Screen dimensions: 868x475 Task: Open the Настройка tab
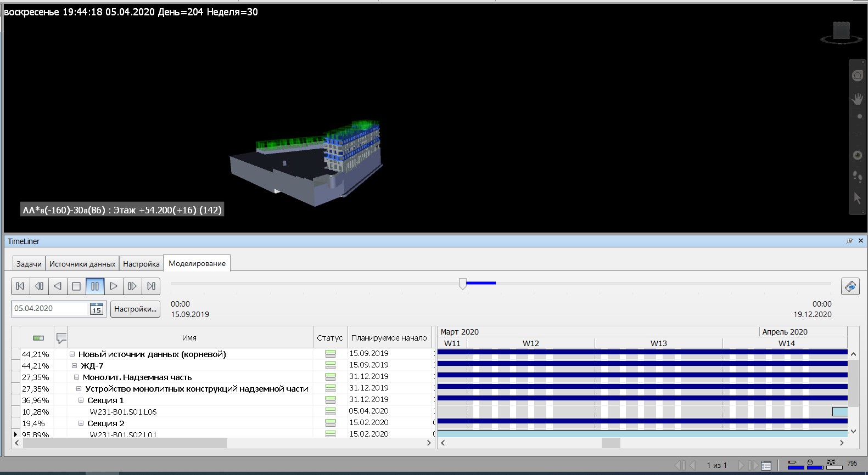tap(141, 264)
